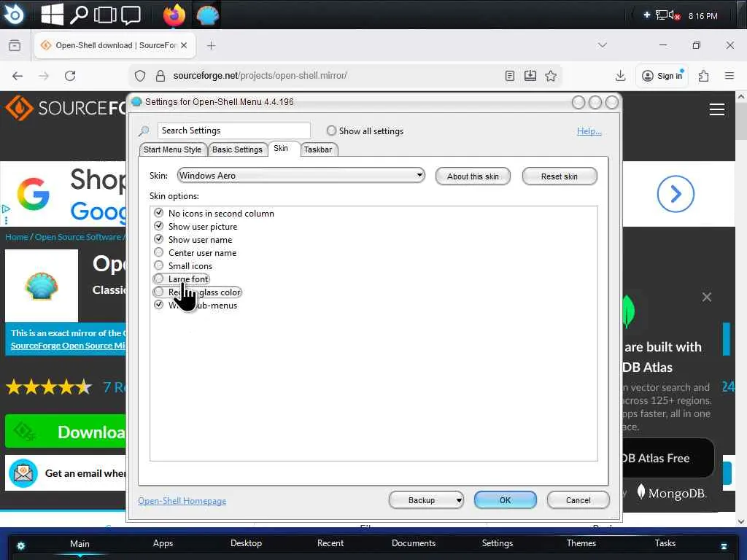Click the browser address bar URL
This screenshot has width=747, height=560.
pos(260,76)
